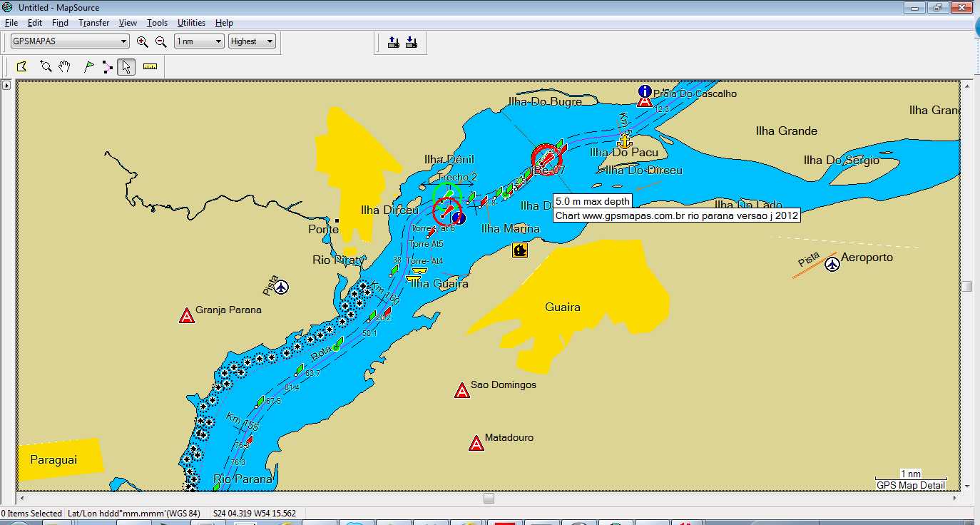This screenshot has height=525, width=980.
Task: Open the Transfer menu
Action: pyautogui.click(x=93, y=23)
